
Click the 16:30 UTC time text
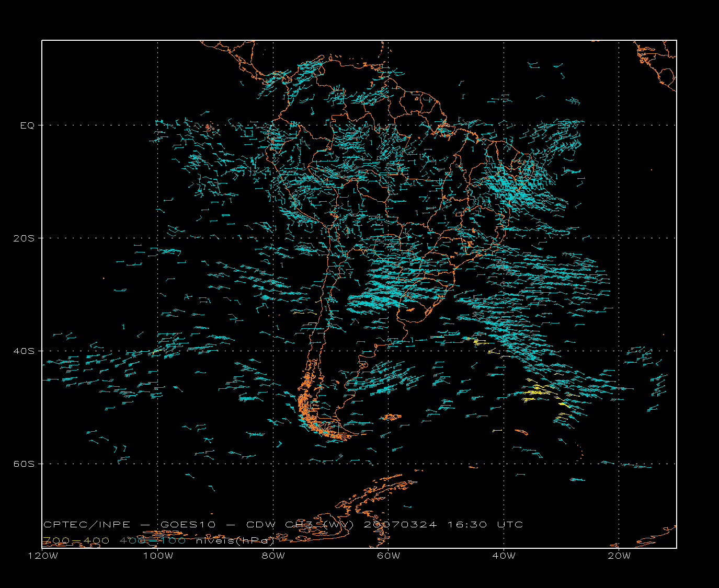pos(485,524)
